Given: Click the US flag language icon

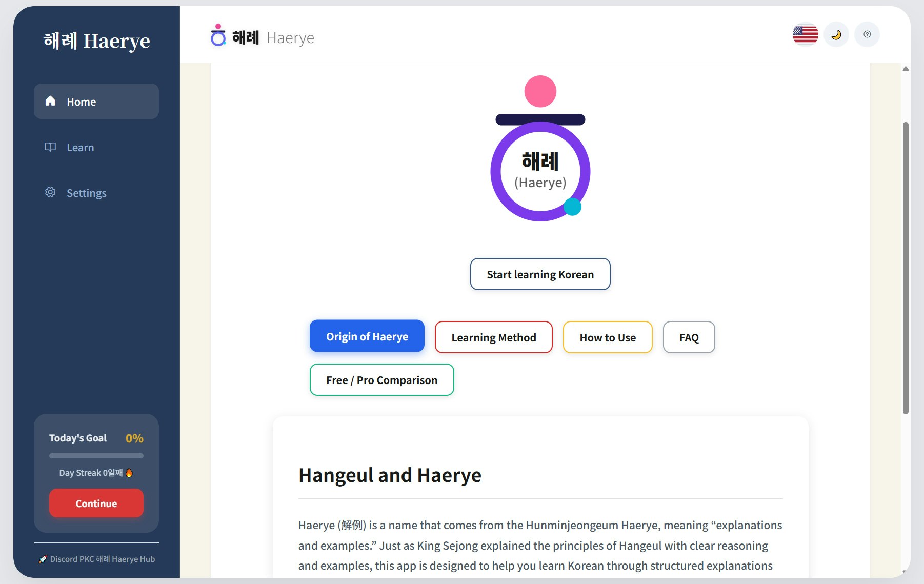Looking at the screenshot, I should [x=805, y=34].
